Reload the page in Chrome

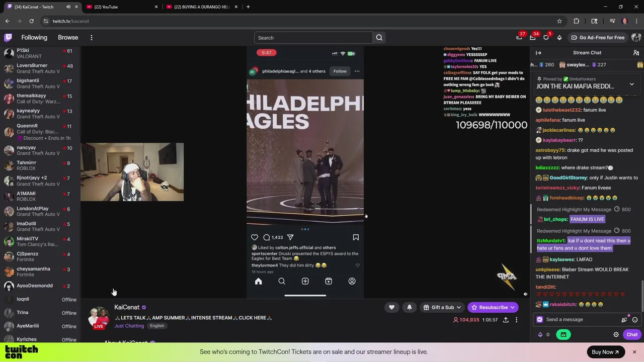point(31,21)
